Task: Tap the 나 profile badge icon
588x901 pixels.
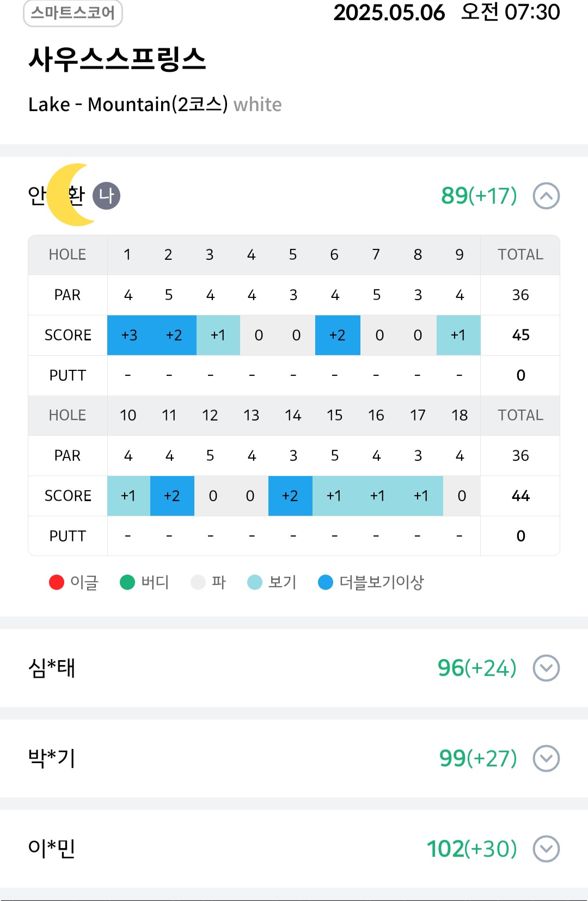Action: tap(106, 196)
